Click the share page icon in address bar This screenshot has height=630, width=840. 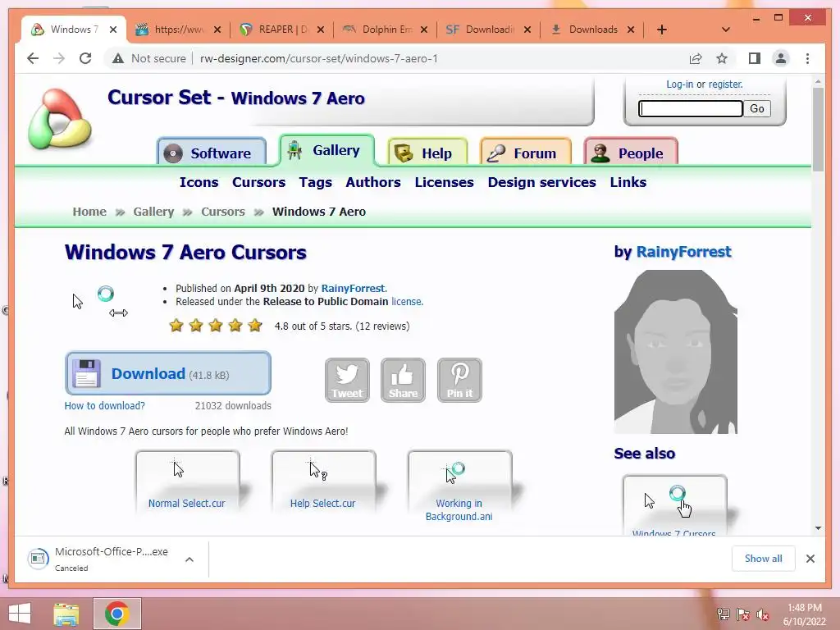pyautogui.click(x=696, y=58)
